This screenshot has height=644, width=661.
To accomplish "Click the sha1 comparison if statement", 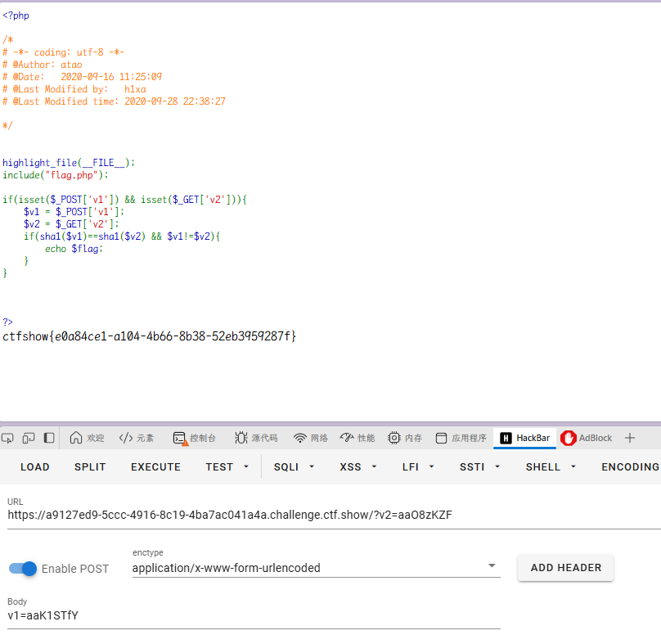I will 122,236.
